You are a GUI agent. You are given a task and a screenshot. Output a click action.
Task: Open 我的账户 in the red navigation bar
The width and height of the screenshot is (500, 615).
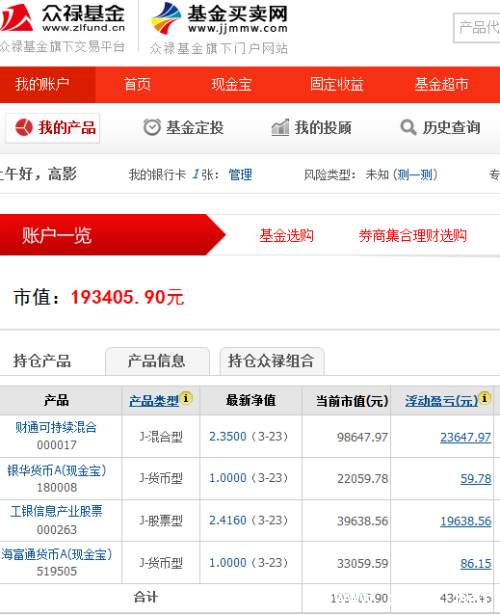tap(42, 84)
